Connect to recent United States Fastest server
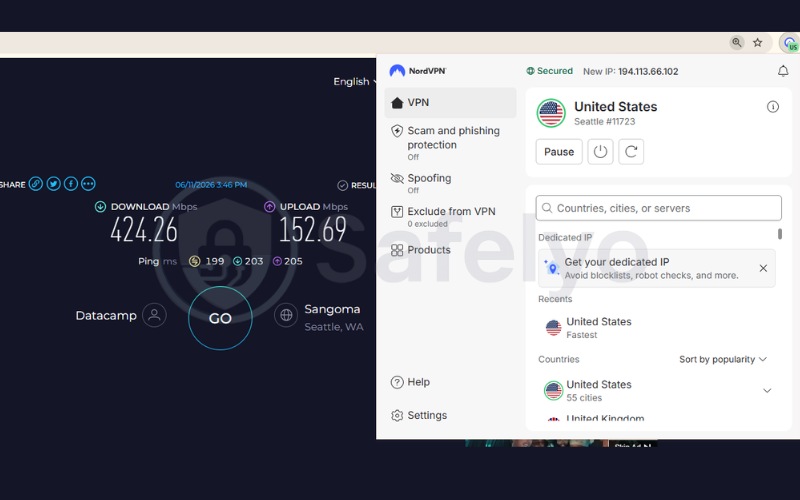Image resolution: width=800 pixels, height=500 pixels. click(x=656, y=328)
